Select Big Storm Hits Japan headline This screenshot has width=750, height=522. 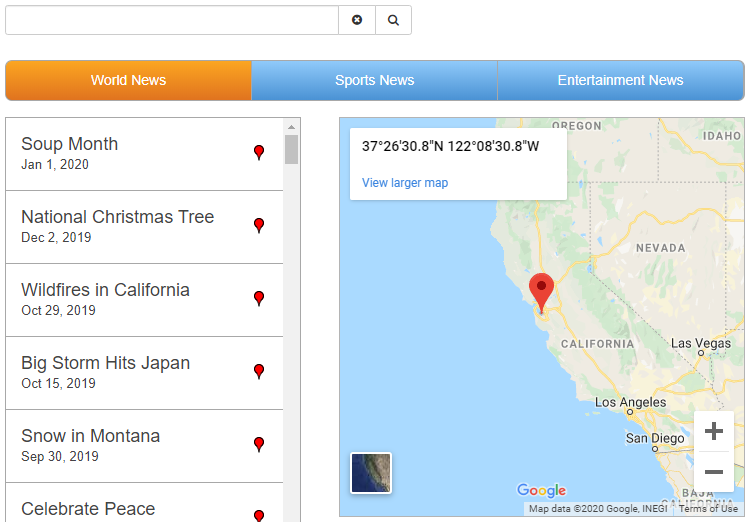[x=105, y=363]
